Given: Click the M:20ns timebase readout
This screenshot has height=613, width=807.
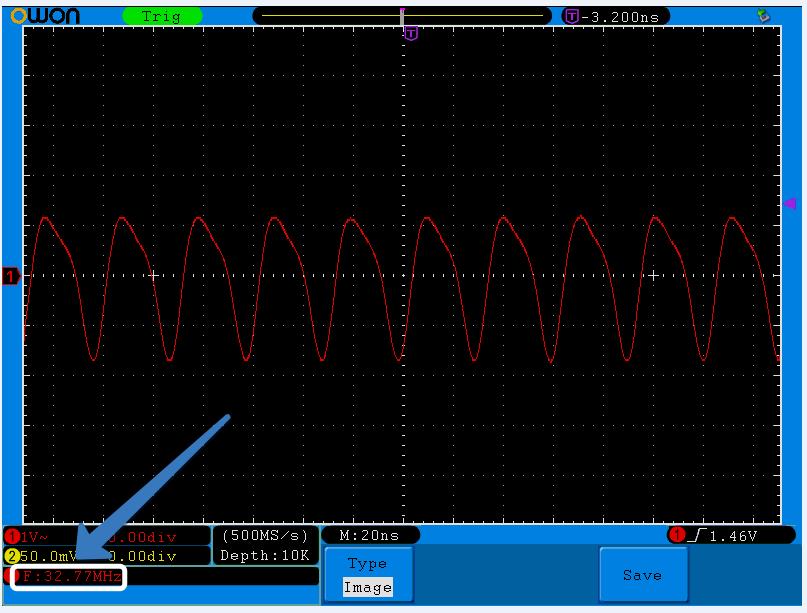Looking at the screenshot, I should (369, 536).
